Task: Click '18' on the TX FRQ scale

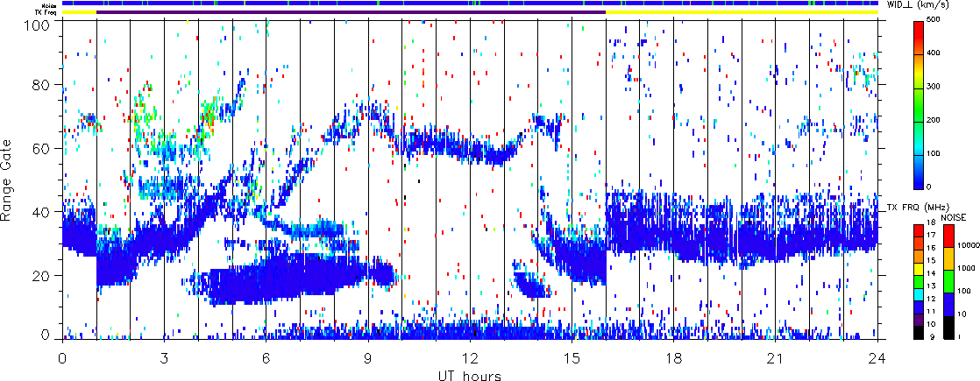Action: tap(932, 223)
